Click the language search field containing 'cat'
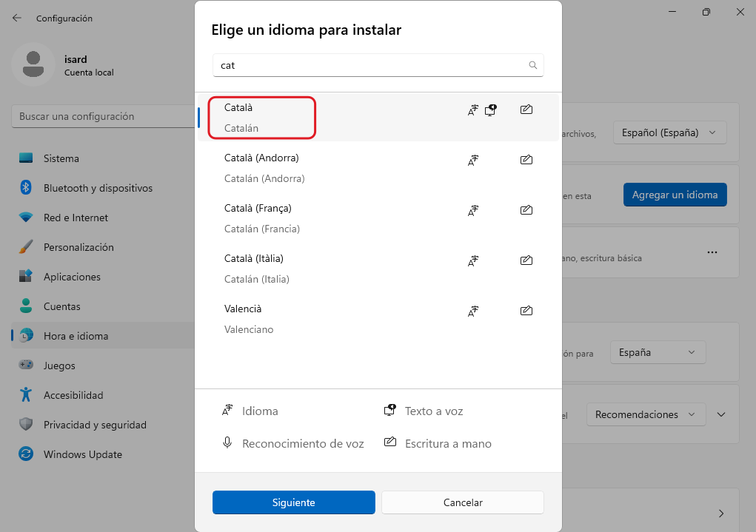The height and width of the screenshot is (532, 756). click(370, 65)
